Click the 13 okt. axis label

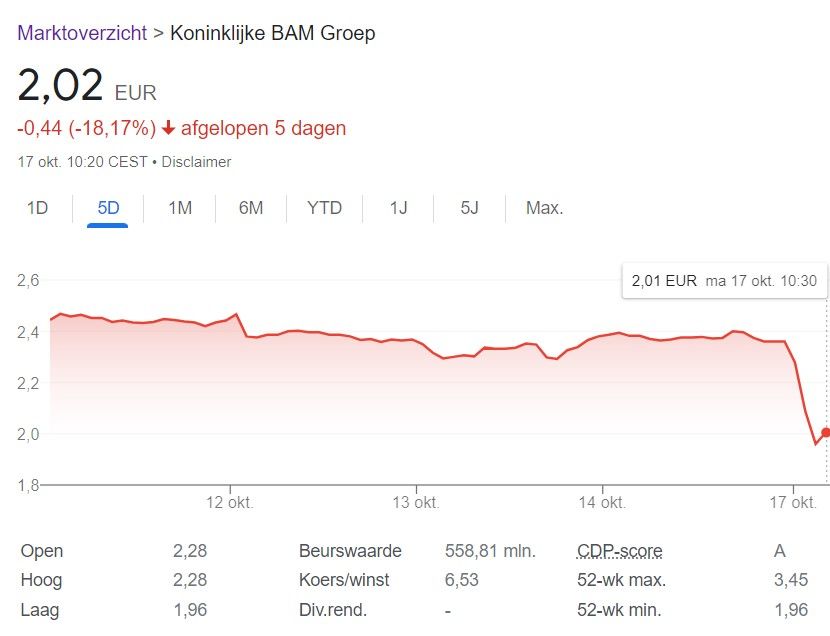(415, 502)
